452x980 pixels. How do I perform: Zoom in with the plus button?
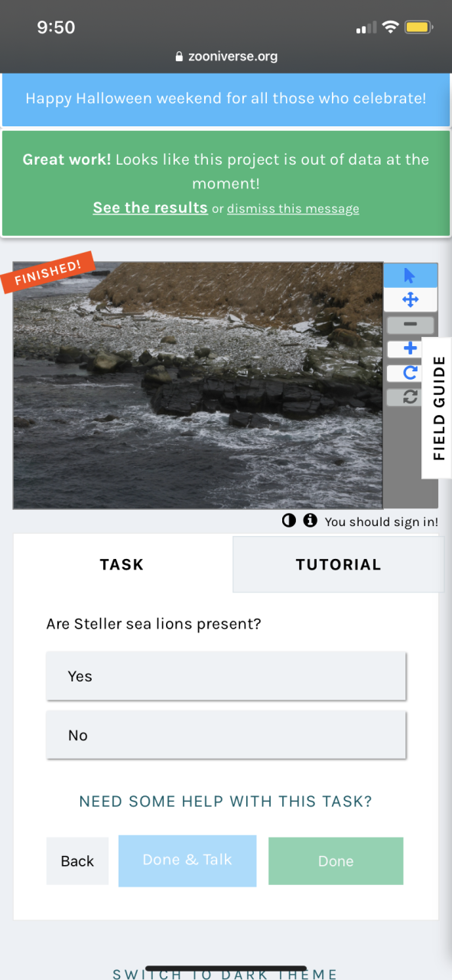(410, 349)
